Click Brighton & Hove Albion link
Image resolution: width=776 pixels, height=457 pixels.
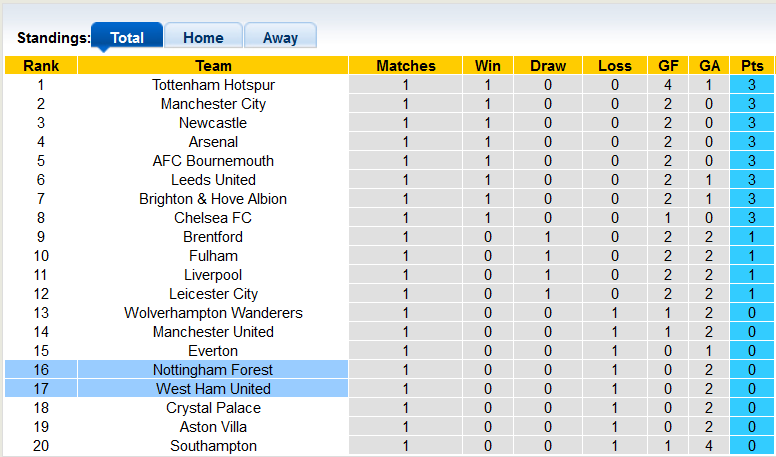213,199
